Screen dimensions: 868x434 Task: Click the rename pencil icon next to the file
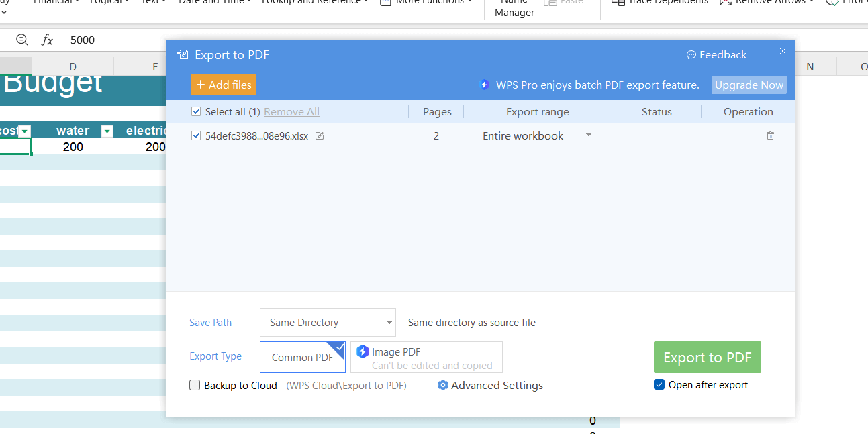click(320, 135)
